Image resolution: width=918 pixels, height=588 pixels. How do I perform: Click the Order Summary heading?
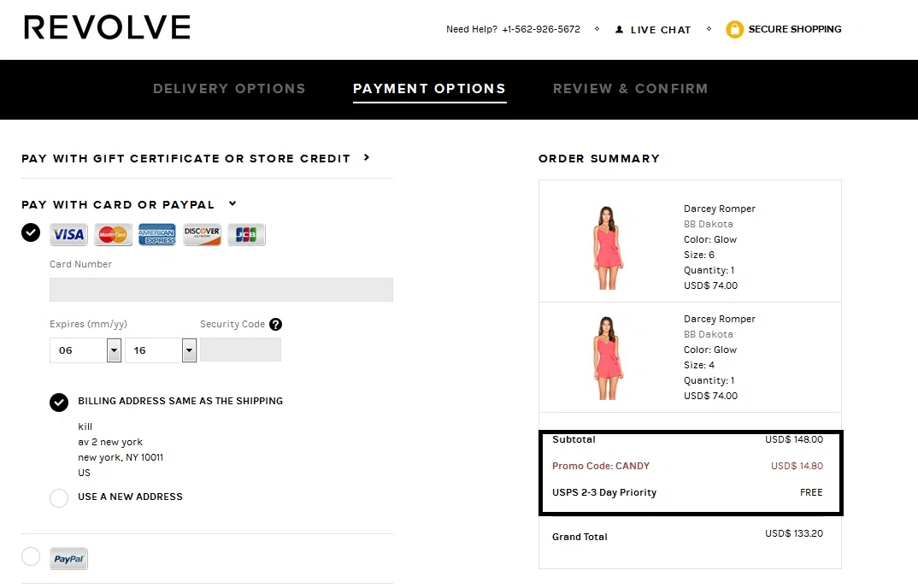[x=599, y=159]
